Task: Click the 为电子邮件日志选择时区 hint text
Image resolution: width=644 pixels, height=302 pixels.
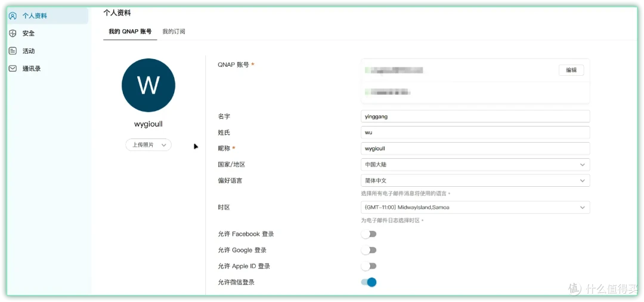Action: pyautogui.click(x=392, y=221)
